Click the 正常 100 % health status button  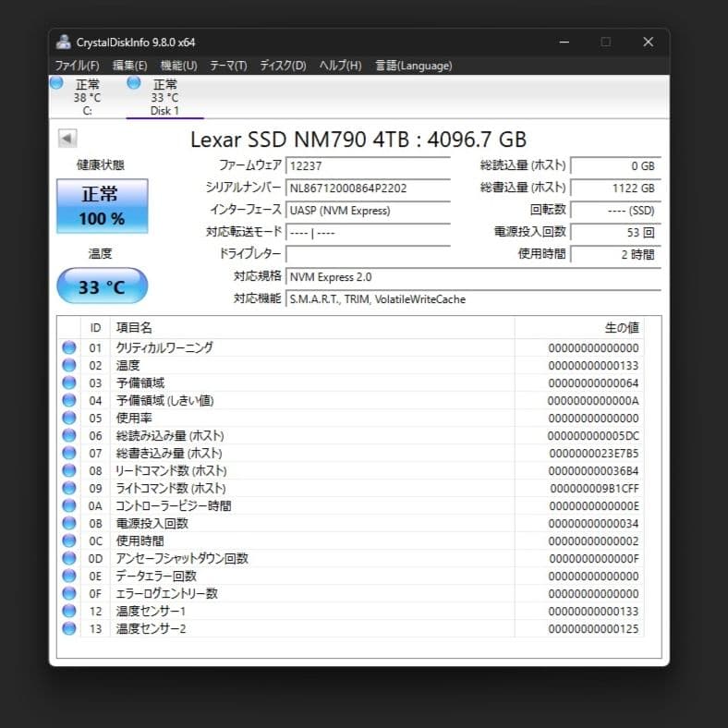[x=103, y=206]
